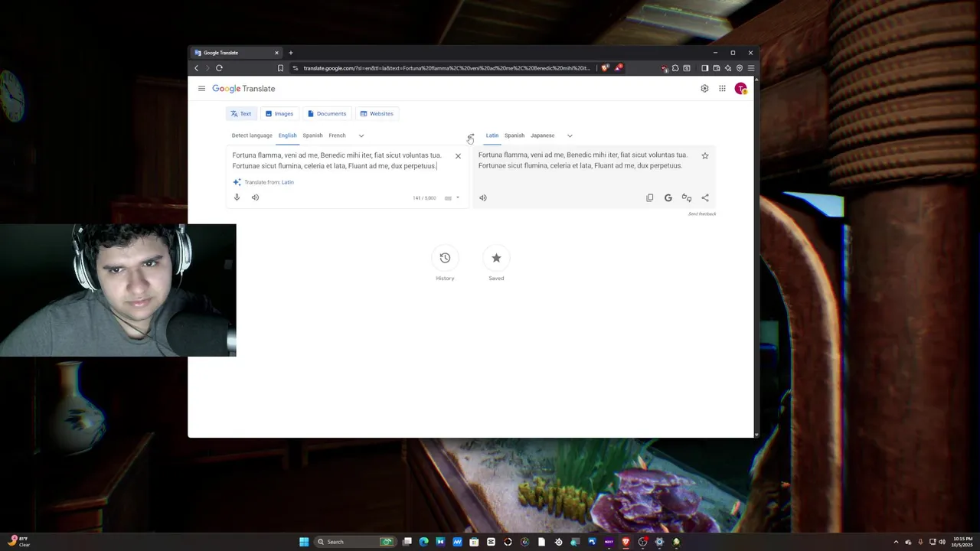Image resolution: width=980 pixels, height=551 pixels.
Task: Show hidden system tray icons
Action: point(896,542)
